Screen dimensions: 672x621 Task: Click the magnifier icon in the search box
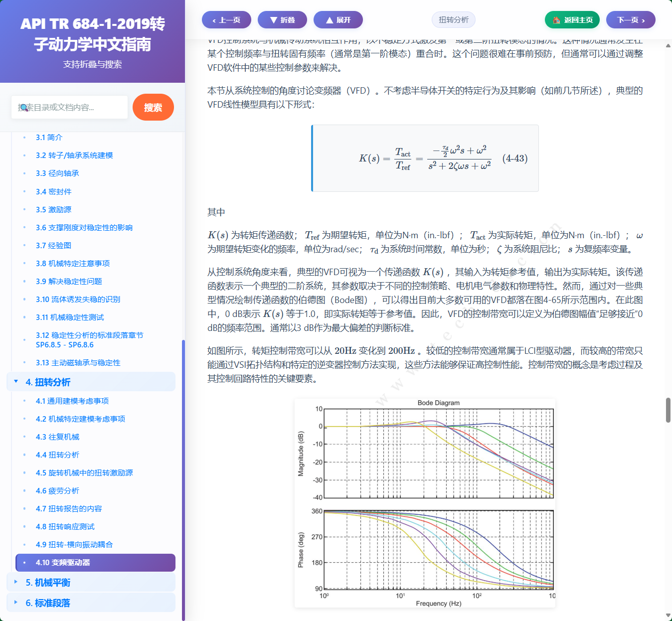(26, 108)
